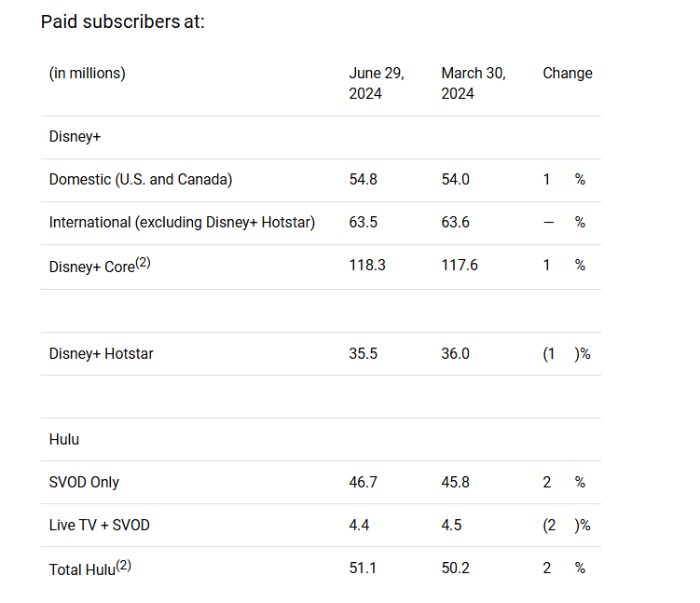This screenshot has height=603, width=700.
Task: Select the "(in millions)" header cell
Action: pos(87,74)
